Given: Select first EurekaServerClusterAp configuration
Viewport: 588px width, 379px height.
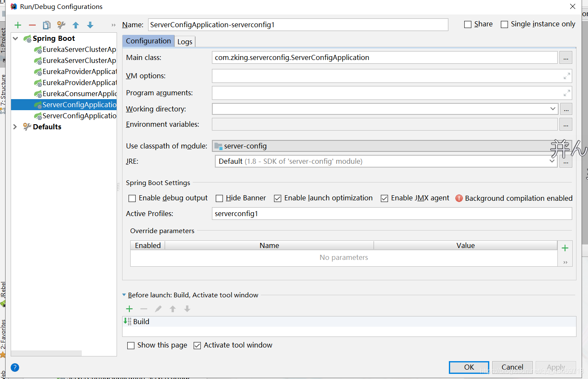Looking at the screenshot, I should tap(75, 49).
